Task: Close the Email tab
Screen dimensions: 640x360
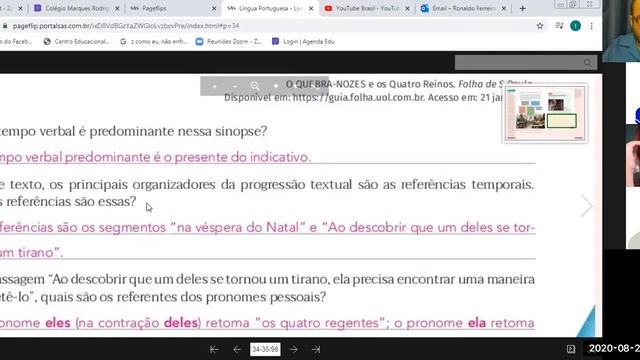Action: [x=504, y=8]
